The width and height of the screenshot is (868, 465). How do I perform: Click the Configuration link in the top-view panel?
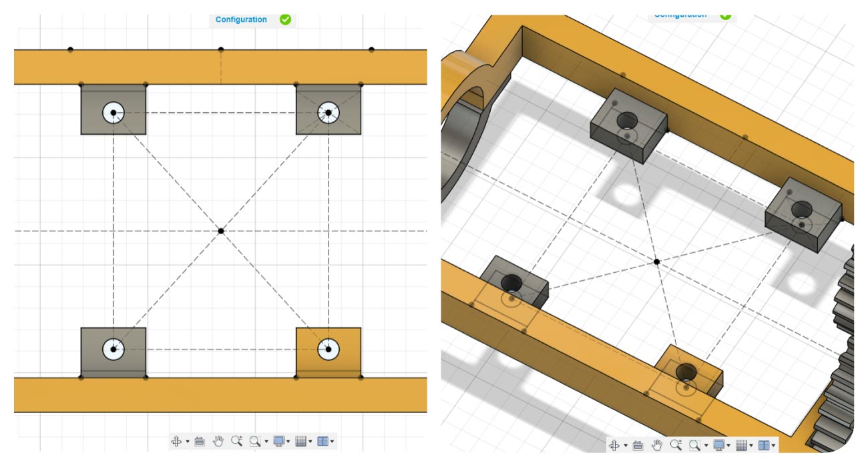(241, 19)
